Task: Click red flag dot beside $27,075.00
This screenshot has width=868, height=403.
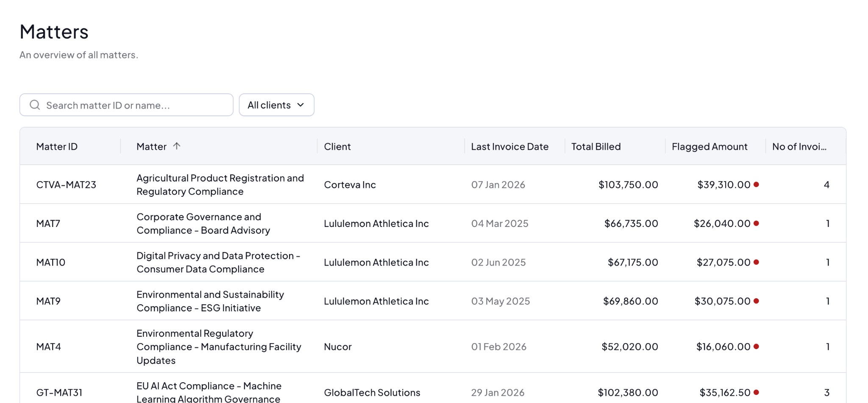Action: pyautogui.click(x=756, y=262)
